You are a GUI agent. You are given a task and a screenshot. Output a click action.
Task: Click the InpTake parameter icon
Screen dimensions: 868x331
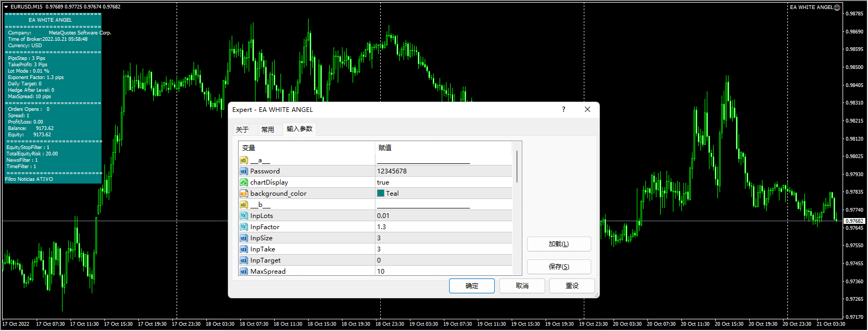tap(243, 249)
